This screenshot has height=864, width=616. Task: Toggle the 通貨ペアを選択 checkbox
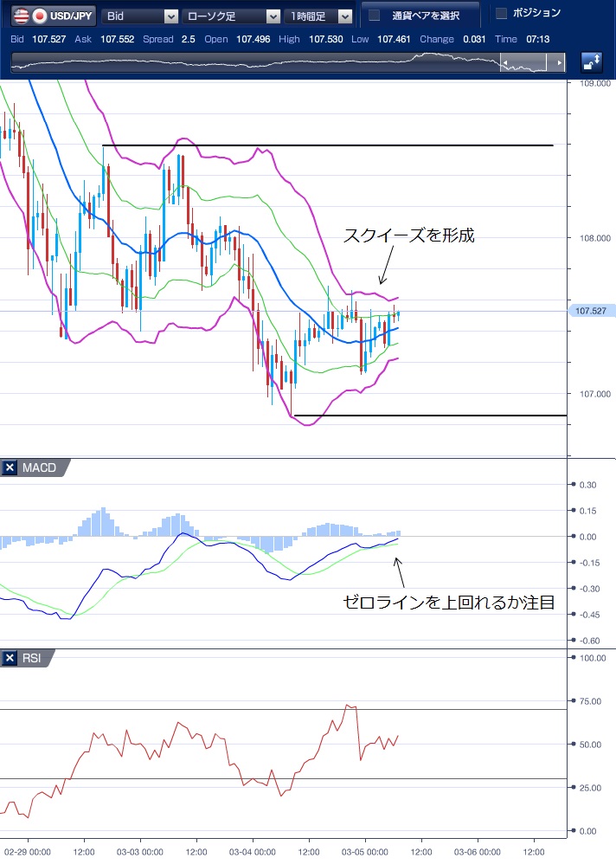375,16
